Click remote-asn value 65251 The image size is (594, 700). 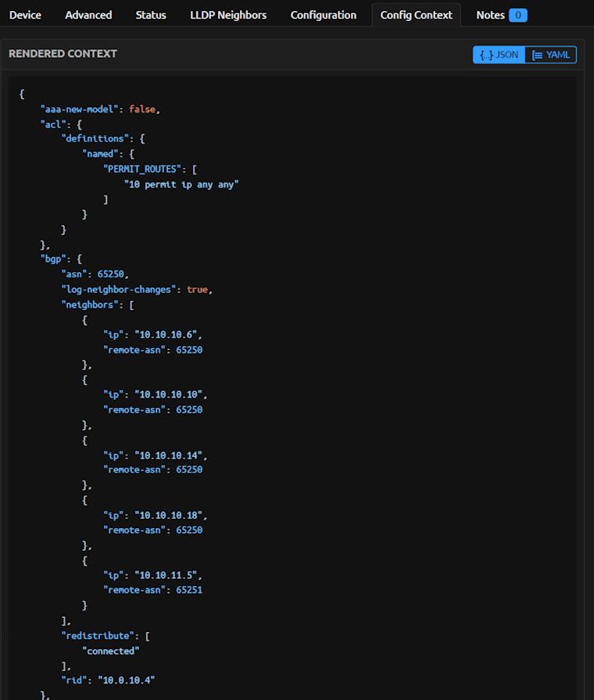click(189, 590)
